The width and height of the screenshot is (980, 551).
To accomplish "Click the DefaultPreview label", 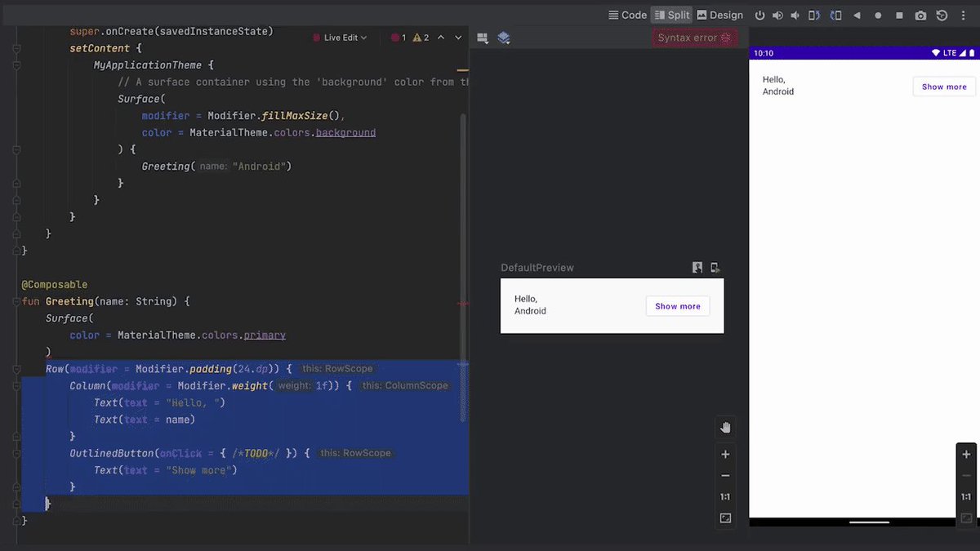I will click(x=537, y=268).
